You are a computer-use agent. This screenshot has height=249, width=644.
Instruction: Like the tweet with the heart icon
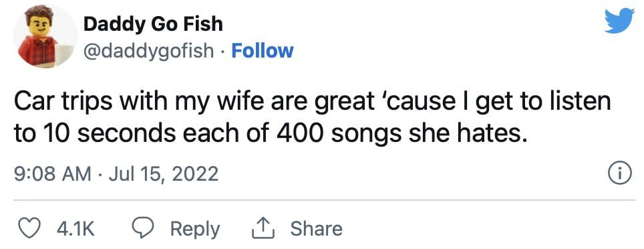coord(30,228)
